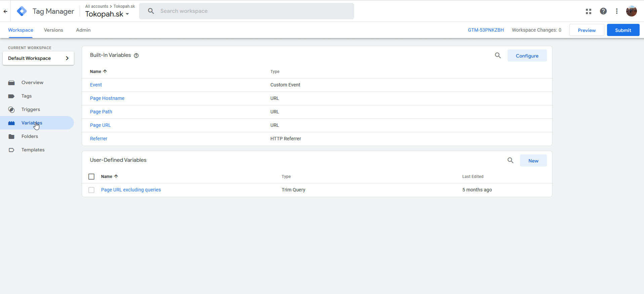Open Folders in the sidebar
This screenshot has height=294, width=644.
(30, 136)
